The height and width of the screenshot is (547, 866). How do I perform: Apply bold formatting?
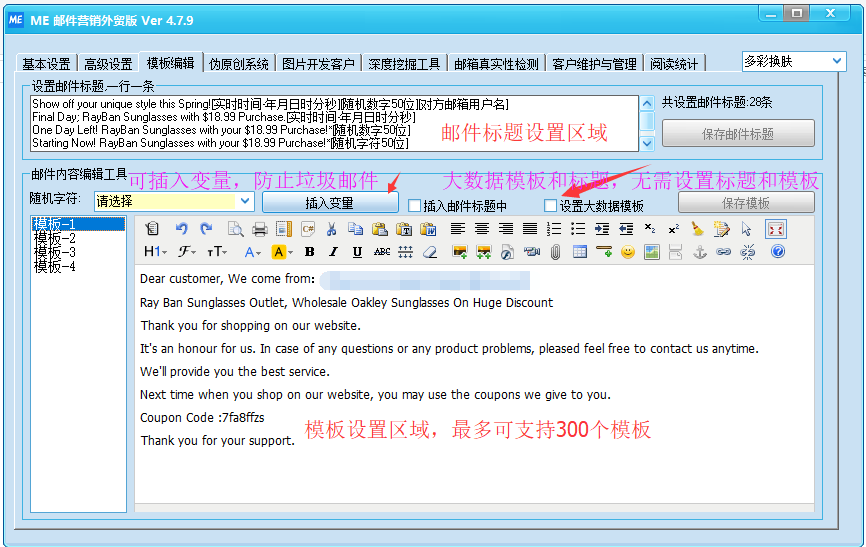point(309,252)
